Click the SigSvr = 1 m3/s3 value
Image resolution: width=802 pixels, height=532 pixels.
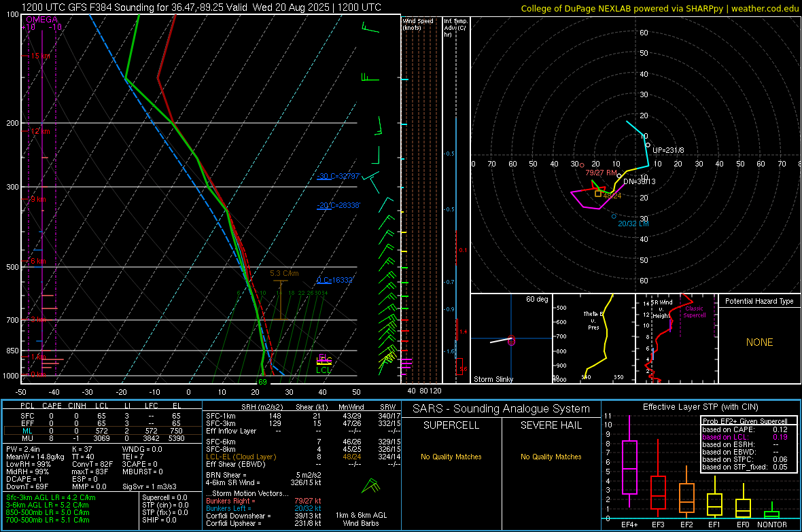150,486
